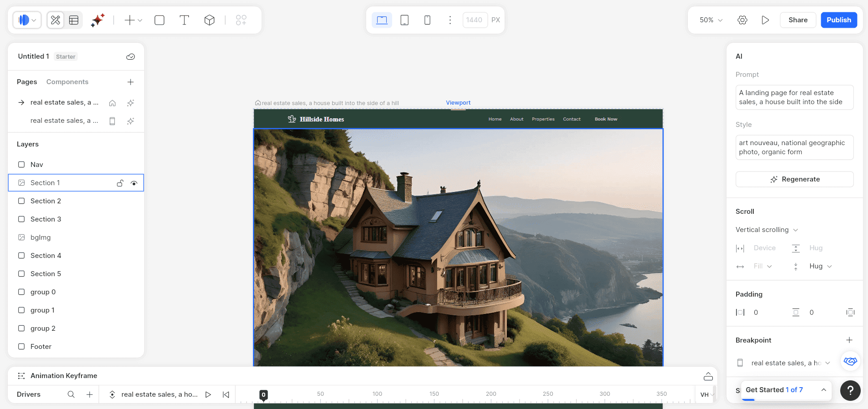Image resolution: width=868 pixels, height=409 pixels.
Task: Open the AI sparkle generator tool
Action: click(97, 20)
